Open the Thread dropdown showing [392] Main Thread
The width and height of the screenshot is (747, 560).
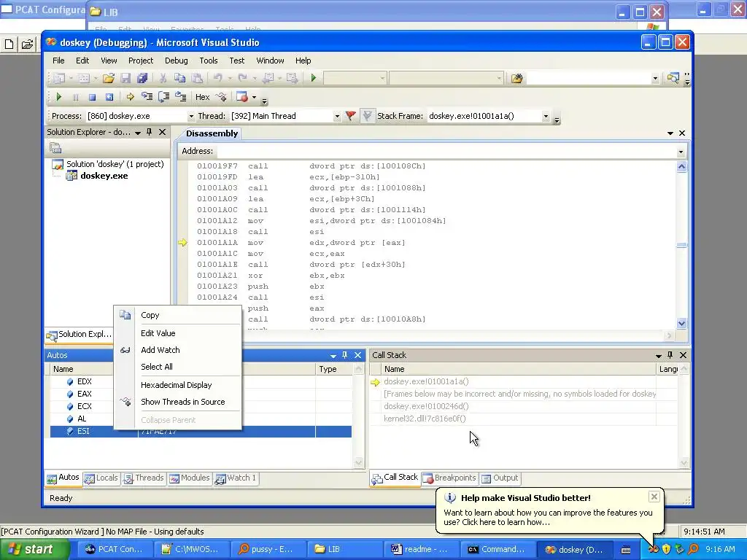[x=337, y=116]
